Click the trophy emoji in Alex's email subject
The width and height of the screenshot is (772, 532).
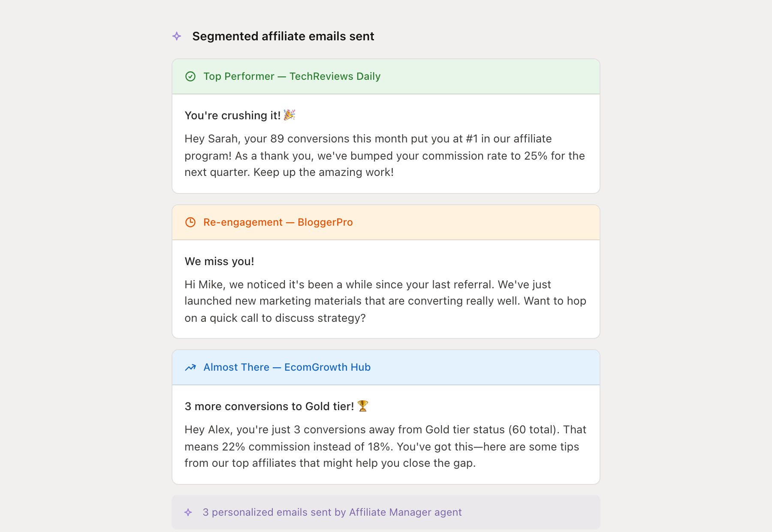(364, 405)
